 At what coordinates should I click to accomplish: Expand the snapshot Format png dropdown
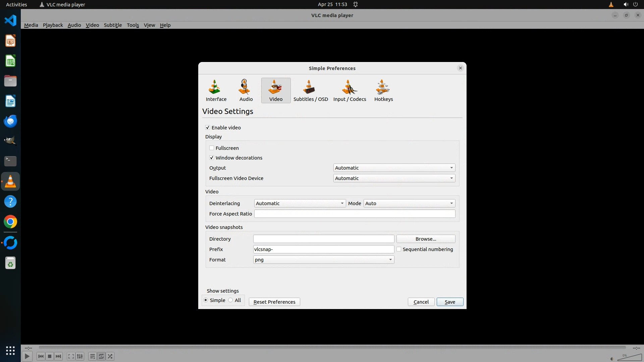(x=323, y=259)
